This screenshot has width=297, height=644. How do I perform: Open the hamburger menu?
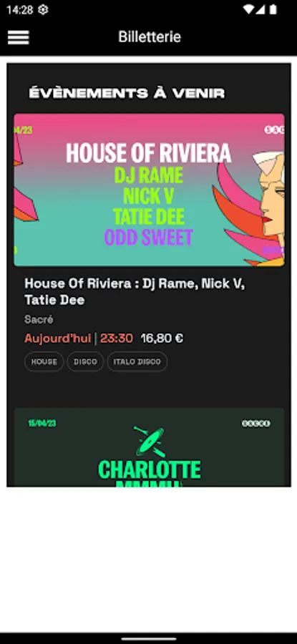[18, 37]
